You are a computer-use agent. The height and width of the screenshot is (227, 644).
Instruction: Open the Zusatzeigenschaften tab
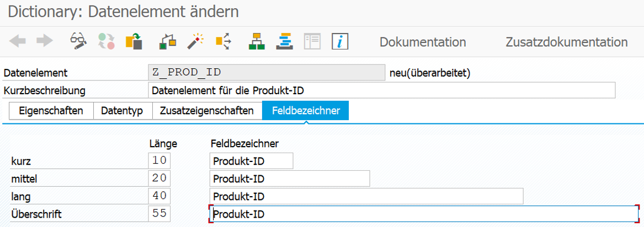coord(207,111)
